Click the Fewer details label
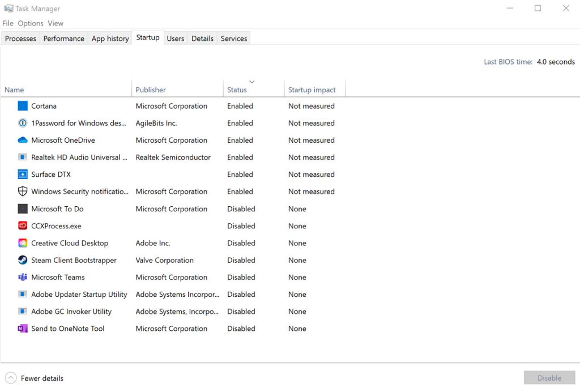 tap(42, 378)
